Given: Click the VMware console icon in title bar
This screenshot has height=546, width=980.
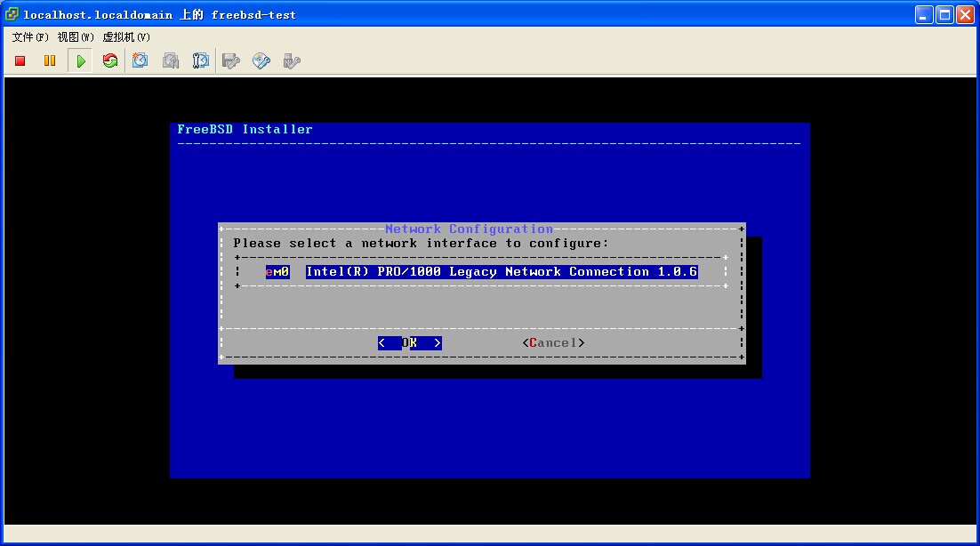Looking at the screenshot, I should [12, 14].
